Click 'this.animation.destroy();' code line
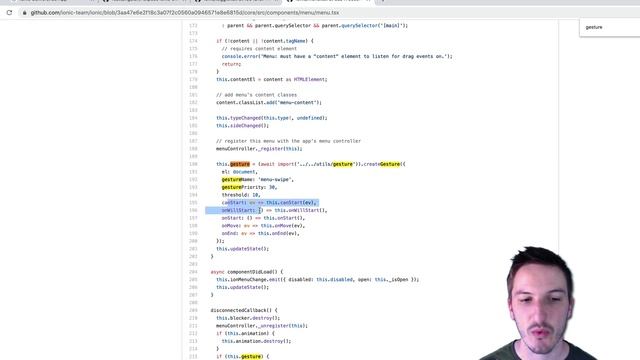Screen dimensions: 640x360 (256, 341)
